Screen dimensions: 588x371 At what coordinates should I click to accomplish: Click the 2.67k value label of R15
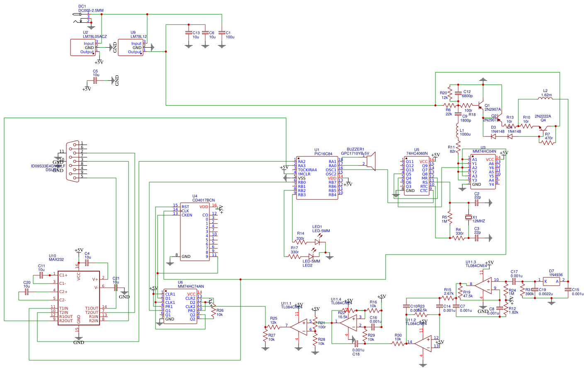click(x=449, y=294)
